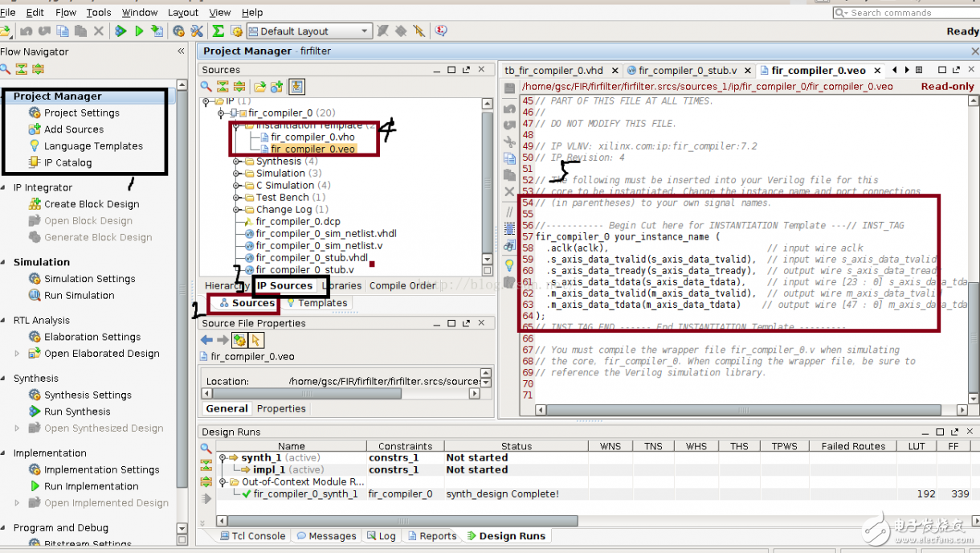This screenshot has width=980, height=553.
Task: Open IP Catalog in Flow Navigator
Action: coord(67,162)
